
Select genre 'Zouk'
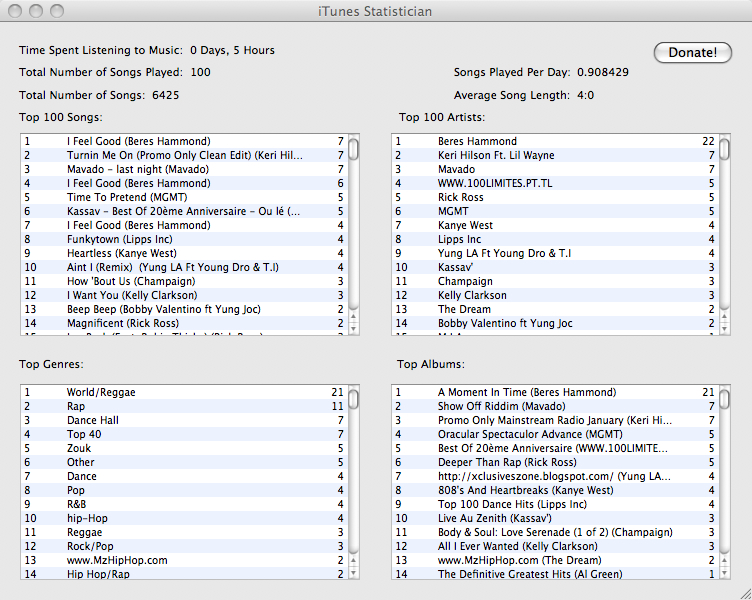pos(185,448)
